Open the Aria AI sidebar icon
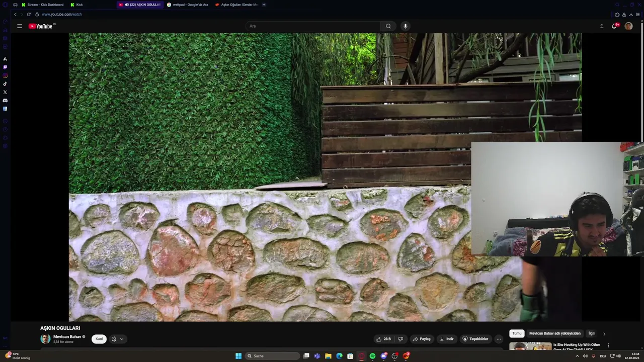Viewport: 644px width, 362px height. tap(5, 59)
